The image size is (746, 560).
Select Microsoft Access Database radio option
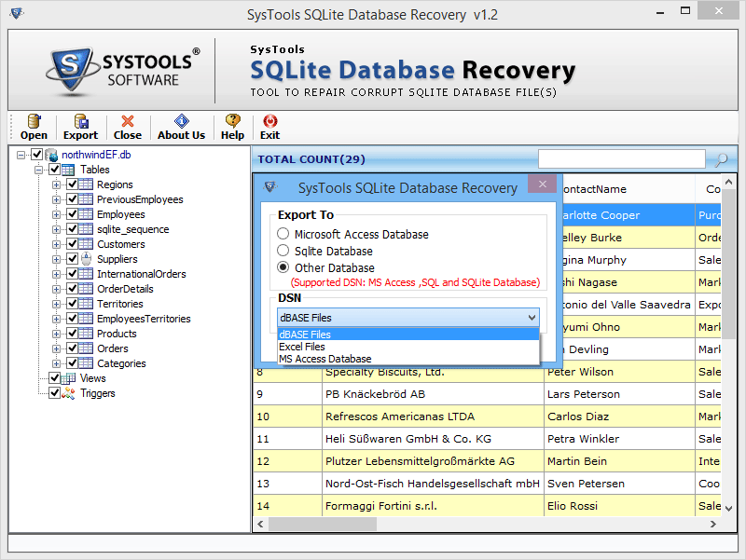pos(283,234)
